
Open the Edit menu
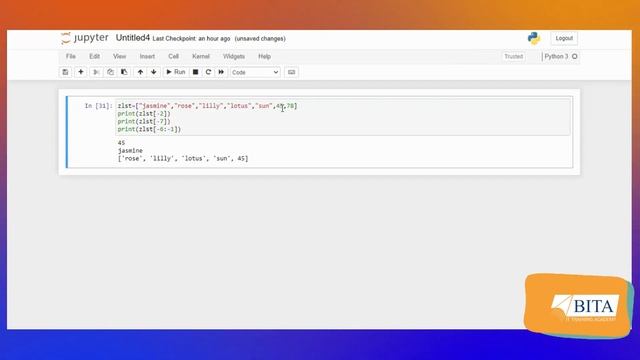94,56
